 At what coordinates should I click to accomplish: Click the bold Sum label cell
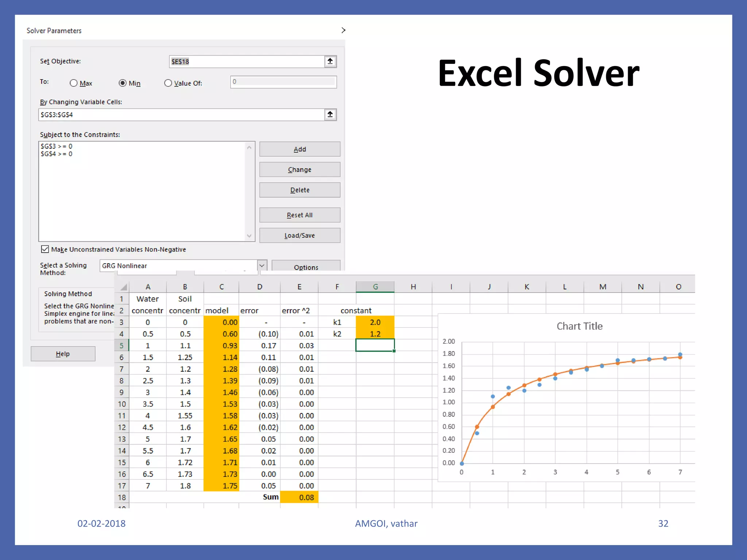click(x=270, y=497)
